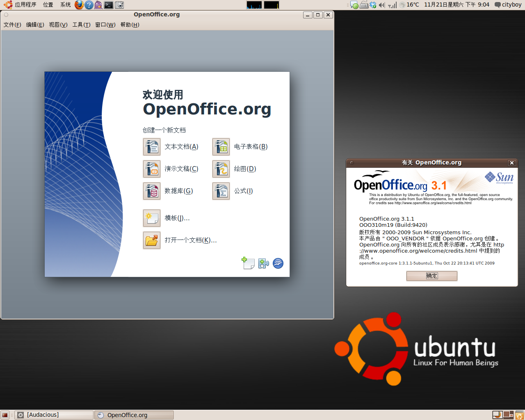Click the Spreadsheet (电子表格) icon
The width and height of the screenshot is (525, 420).
pos(221,147)
